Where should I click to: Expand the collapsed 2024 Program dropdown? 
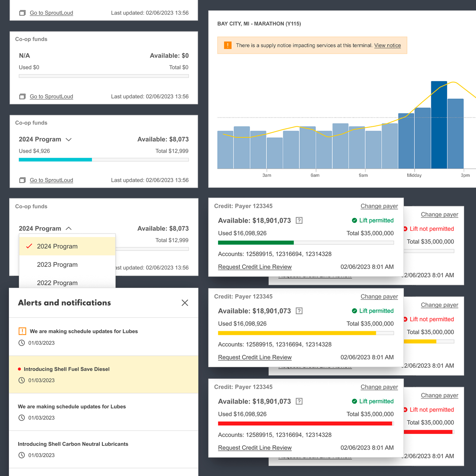pyautogui.click(x=68, y=140)
